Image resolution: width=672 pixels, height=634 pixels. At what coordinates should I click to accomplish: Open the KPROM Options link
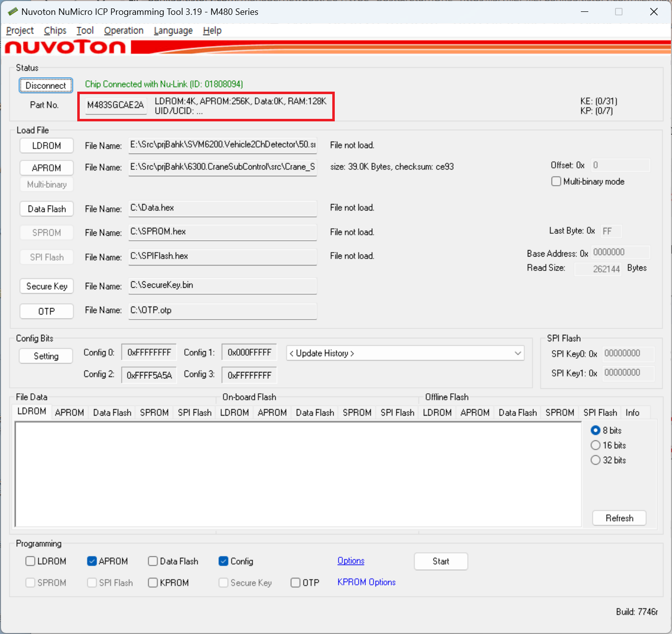coord(366,582)
